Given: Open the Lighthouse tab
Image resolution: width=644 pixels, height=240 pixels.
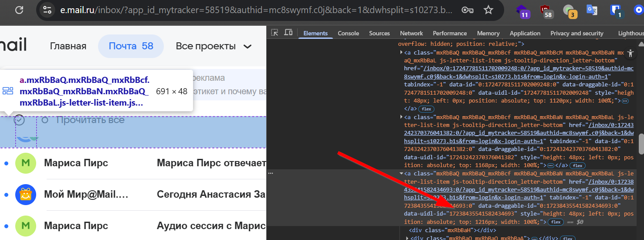Looking at the screenshot, I should tap(631, 33).
